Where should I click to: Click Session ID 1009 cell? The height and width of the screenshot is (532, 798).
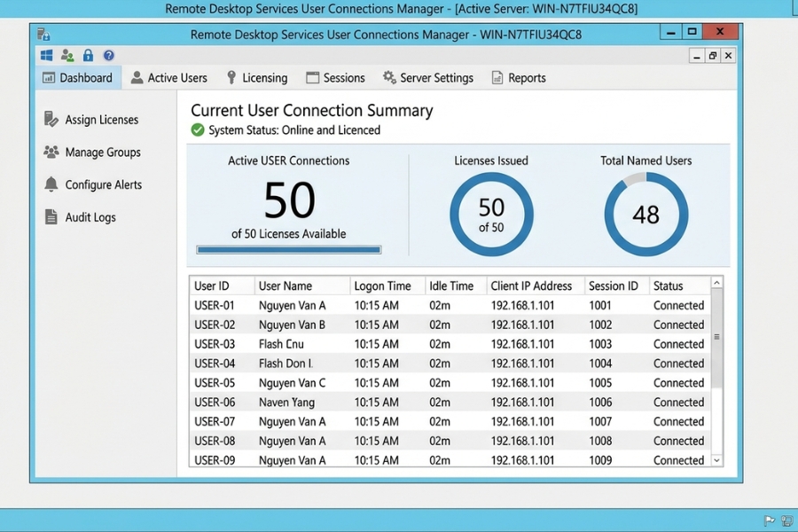(x=600, y=460)
